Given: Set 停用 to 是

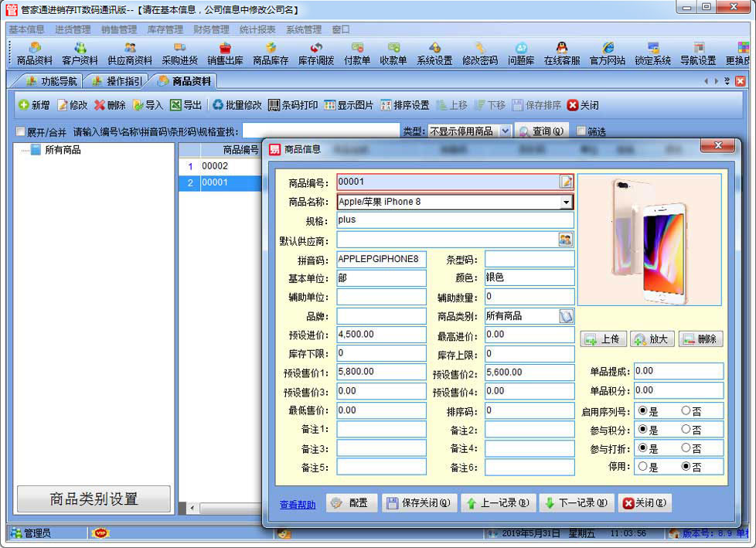Looking at the screenshot, I should pyautogui.click(x=642, y=467).
